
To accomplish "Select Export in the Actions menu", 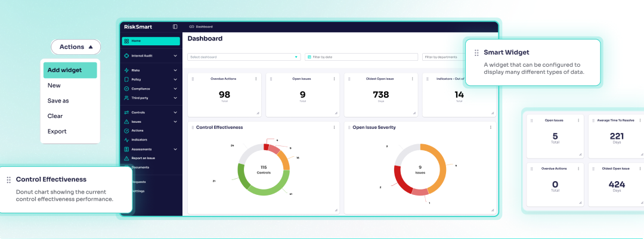I will pyautogui.click(x=57, y=131).
